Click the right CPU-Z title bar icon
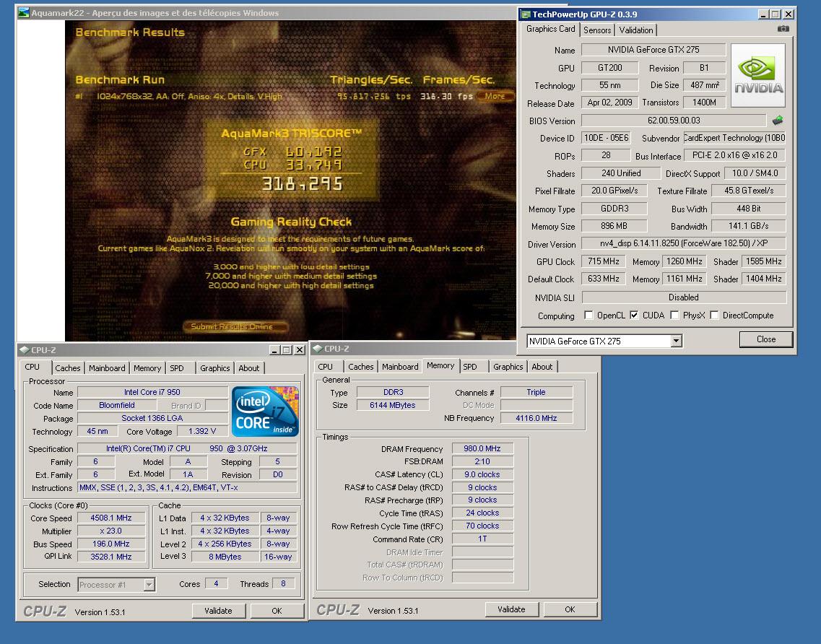The height and width of the screenshot is (644, 821). tap(317, 348)
